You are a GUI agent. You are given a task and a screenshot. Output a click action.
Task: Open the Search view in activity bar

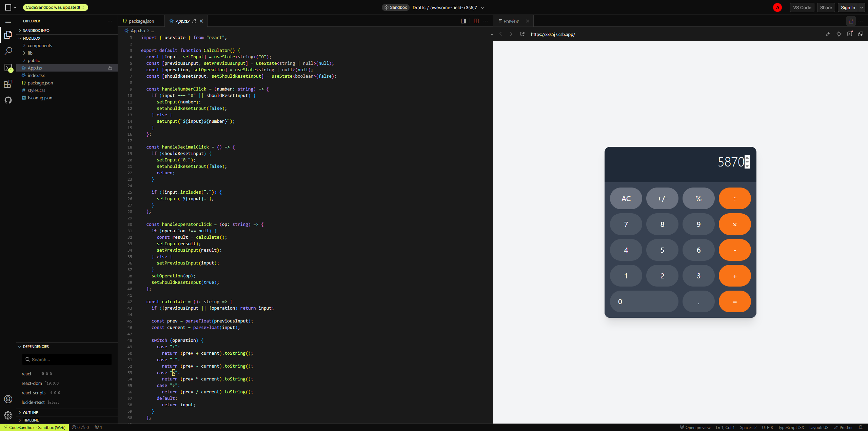8,51
